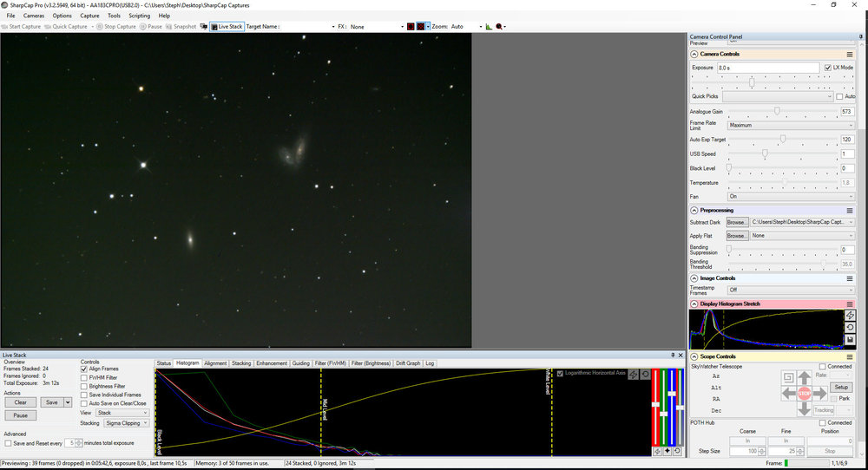Enable the Brightness Filter checkbox
The height and width of the screenshot is (470, 868).
(x=84, y=387)
